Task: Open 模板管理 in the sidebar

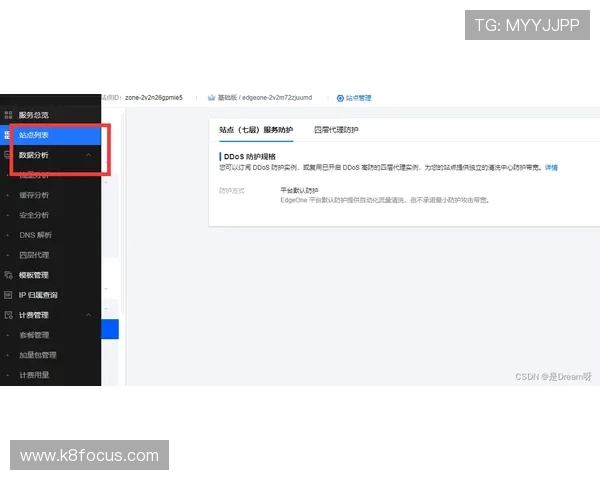Action: click(x=34, y=275)
